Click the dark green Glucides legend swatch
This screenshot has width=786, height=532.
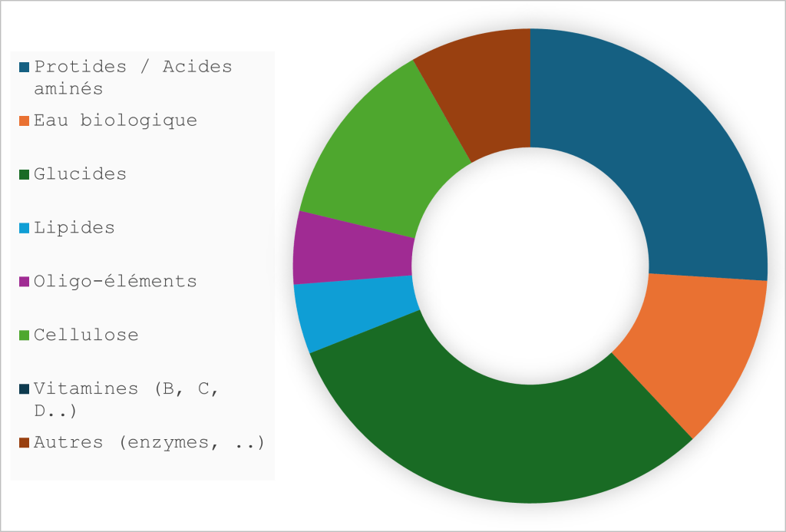pos(25,175)
